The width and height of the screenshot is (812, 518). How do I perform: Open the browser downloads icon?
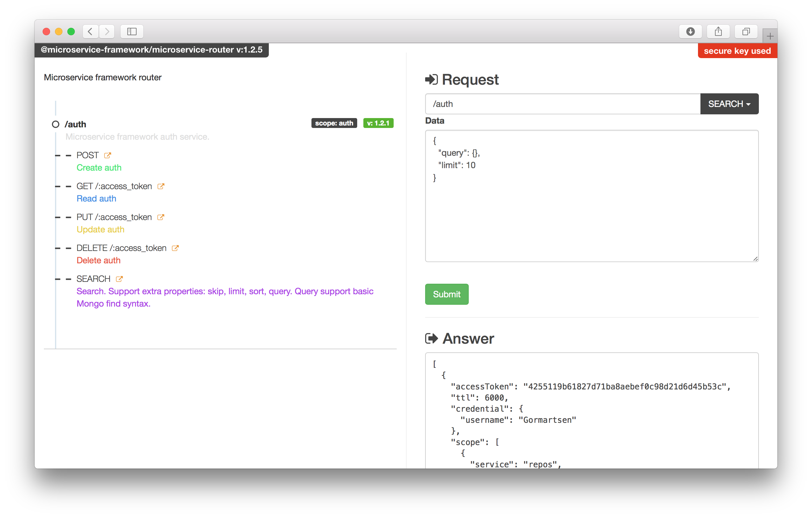pos(690,32)
